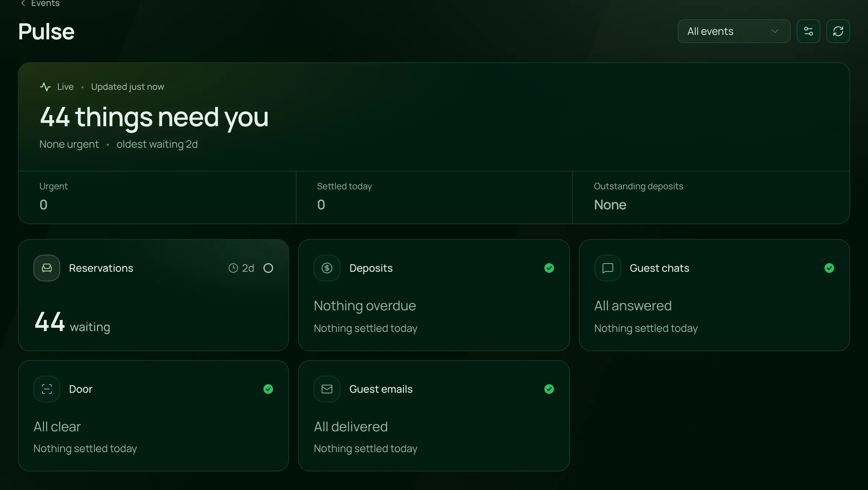Click the Door green checkmark
The image size is (868, 490).
pos(268,389)
